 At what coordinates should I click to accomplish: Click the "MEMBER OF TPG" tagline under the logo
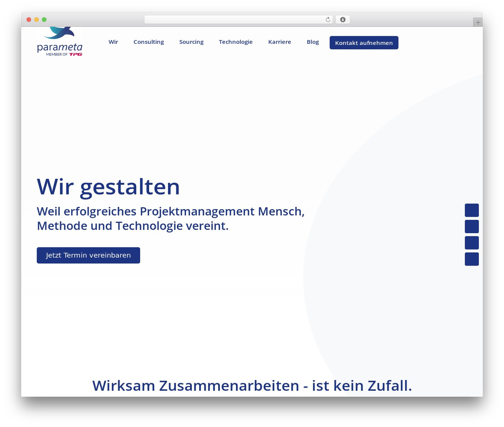pos(64,54)
